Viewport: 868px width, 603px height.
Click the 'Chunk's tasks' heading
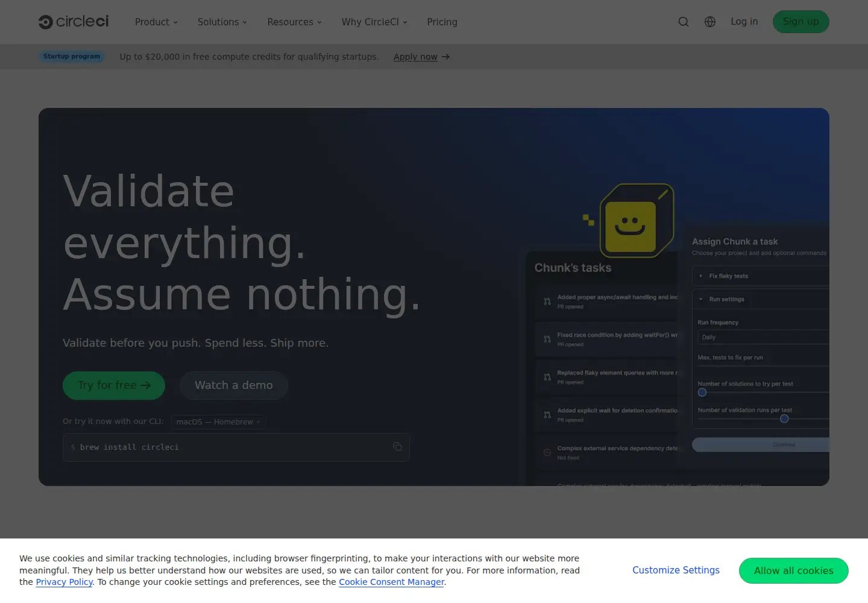click(573, 268)
